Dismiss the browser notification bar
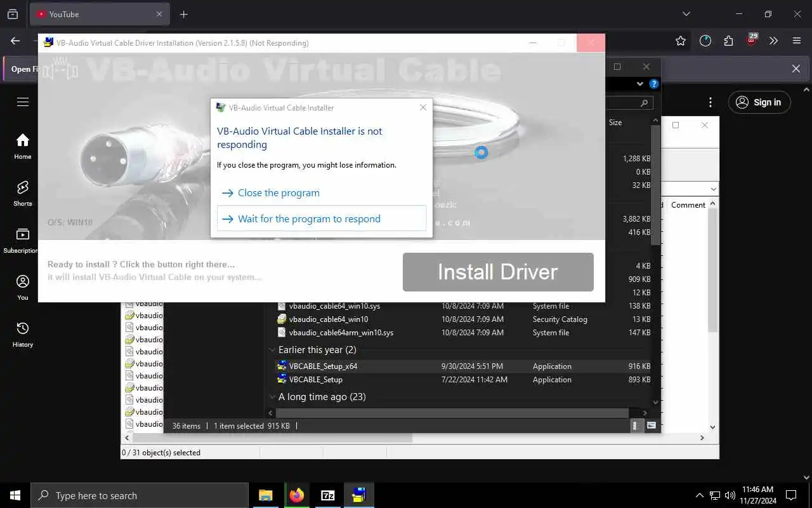812x508 pixels. point(796,69)
